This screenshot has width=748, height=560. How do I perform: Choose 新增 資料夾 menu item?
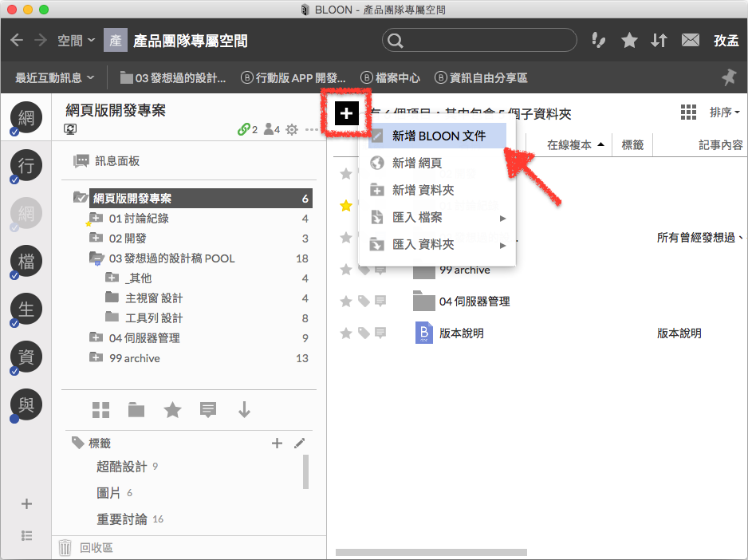(437, 191)
